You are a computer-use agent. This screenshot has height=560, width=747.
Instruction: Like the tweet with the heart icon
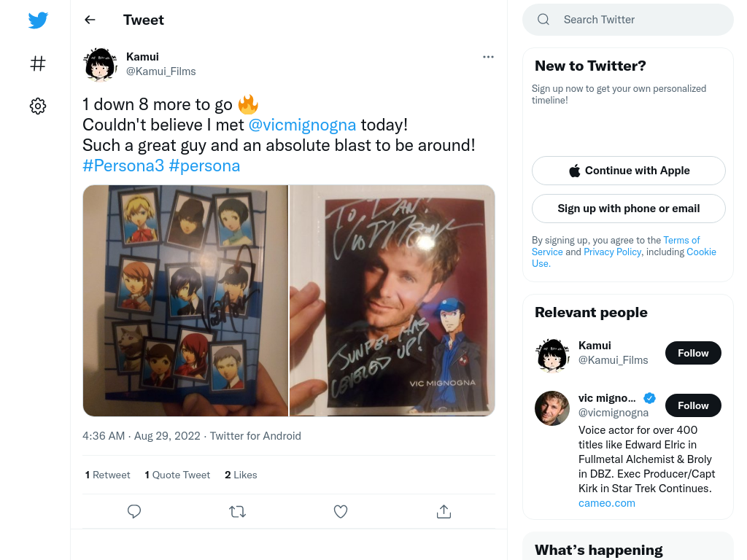coord(340,511)
